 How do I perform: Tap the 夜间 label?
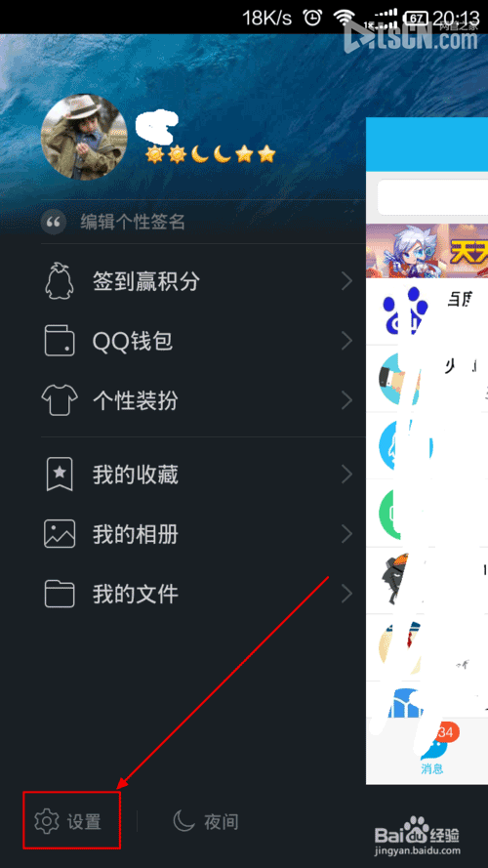[x=222, y=821]
